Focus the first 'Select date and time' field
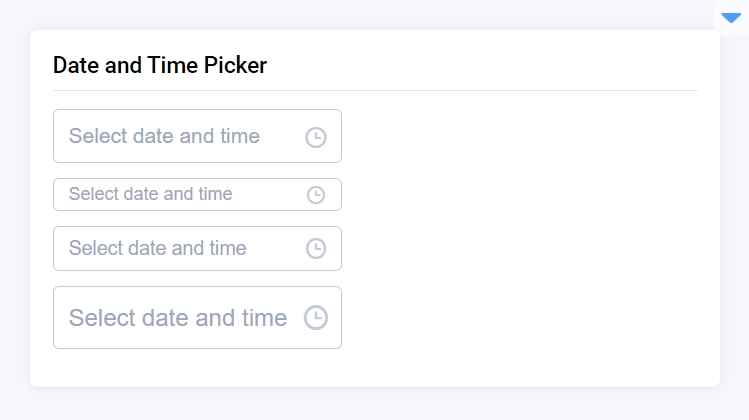The height and width of the screenshot is (420, 749). coord(180,136)
